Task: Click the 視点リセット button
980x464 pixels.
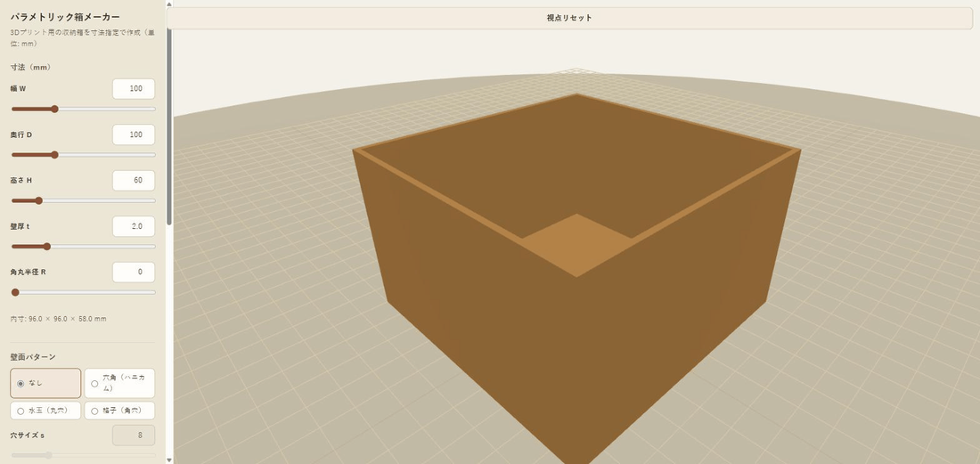Action: pos(568,18)
